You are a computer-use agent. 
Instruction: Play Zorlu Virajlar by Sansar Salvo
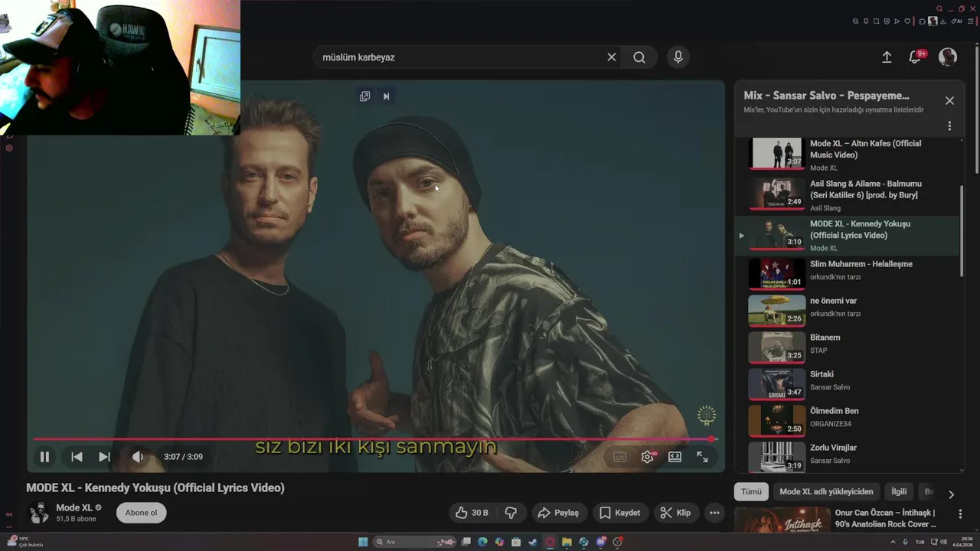click(x=846, y=456)
